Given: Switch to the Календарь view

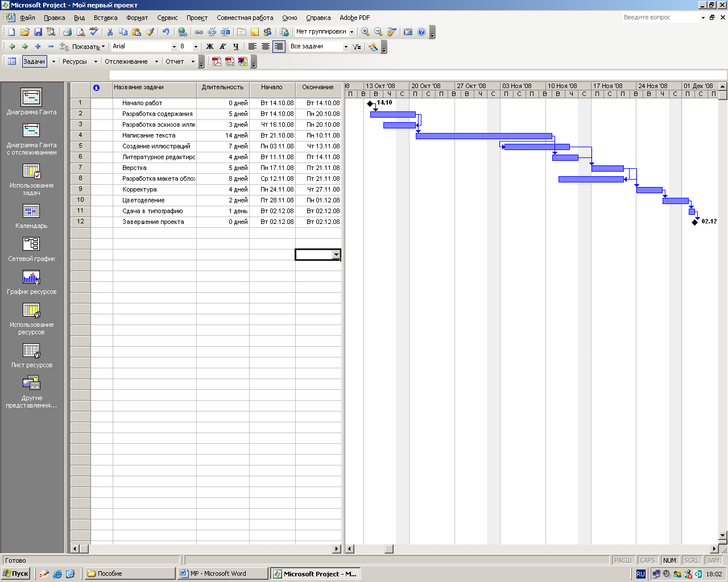Looking at the screenshot, I should click(x=31, y=217).
